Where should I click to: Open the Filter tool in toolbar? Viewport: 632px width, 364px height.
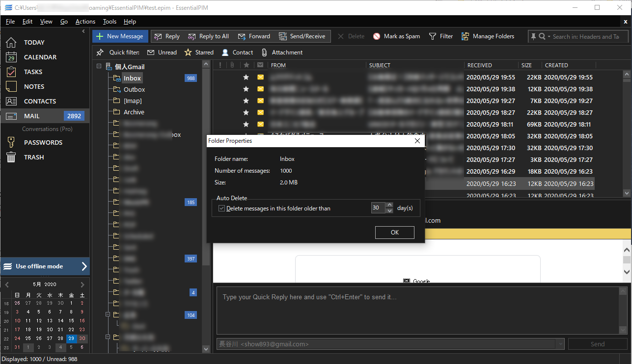[440, 36]
